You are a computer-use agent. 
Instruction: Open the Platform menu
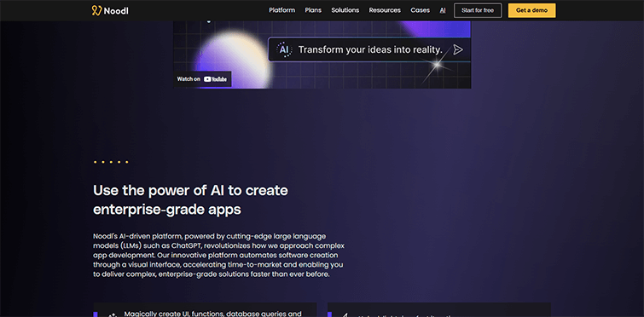point(281,10)
